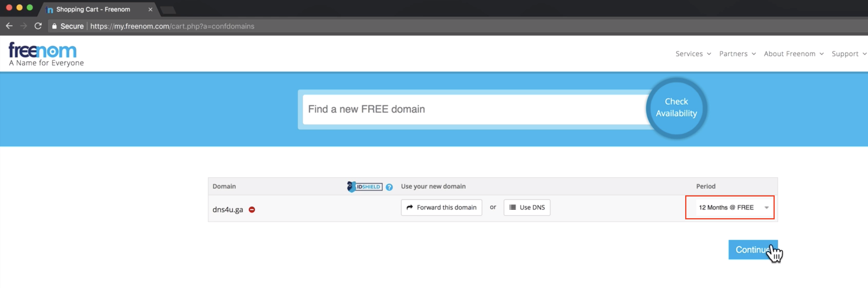Click the macOS yellow minimize button
Viewport: 868px width, 288px height.
pos(19,7)
